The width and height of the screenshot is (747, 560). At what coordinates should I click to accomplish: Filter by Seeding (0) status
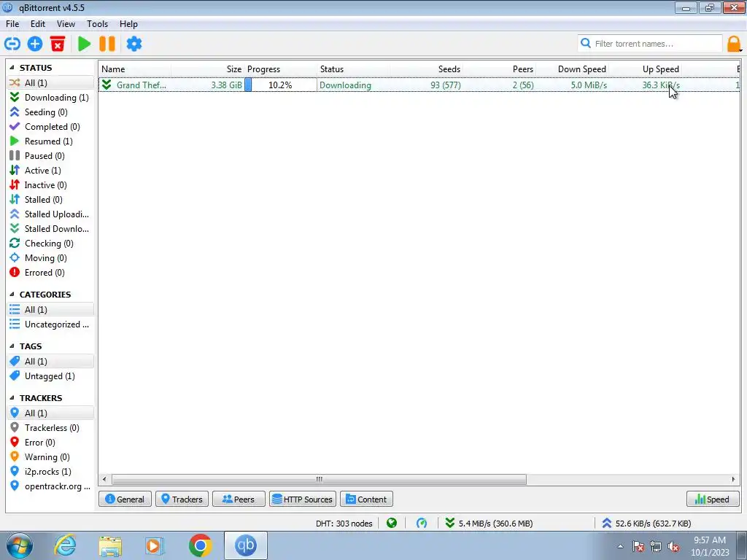50,112
